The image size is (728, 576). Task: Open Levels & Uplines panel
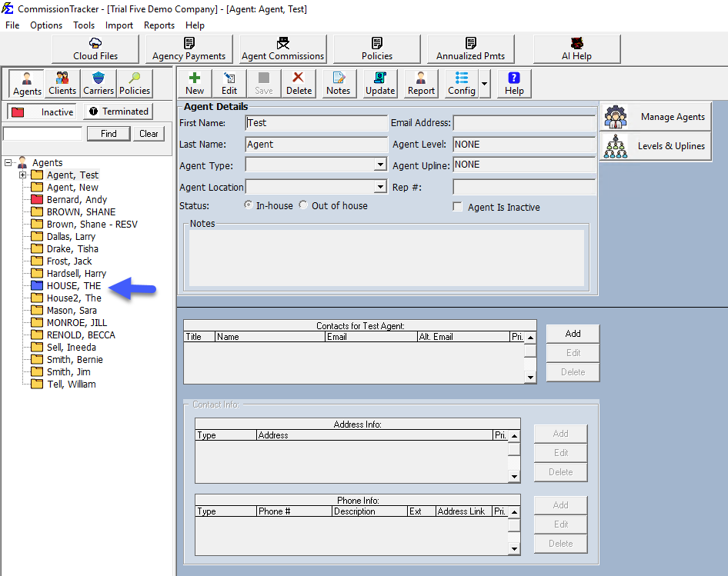point(656,146)
